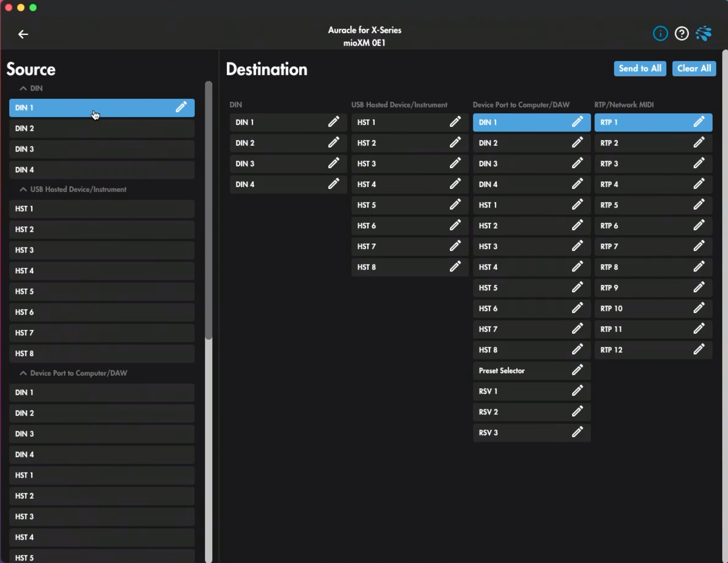728x563 pixels.
Task: Edit pencil for RSV 1
Action: point(577,391)
